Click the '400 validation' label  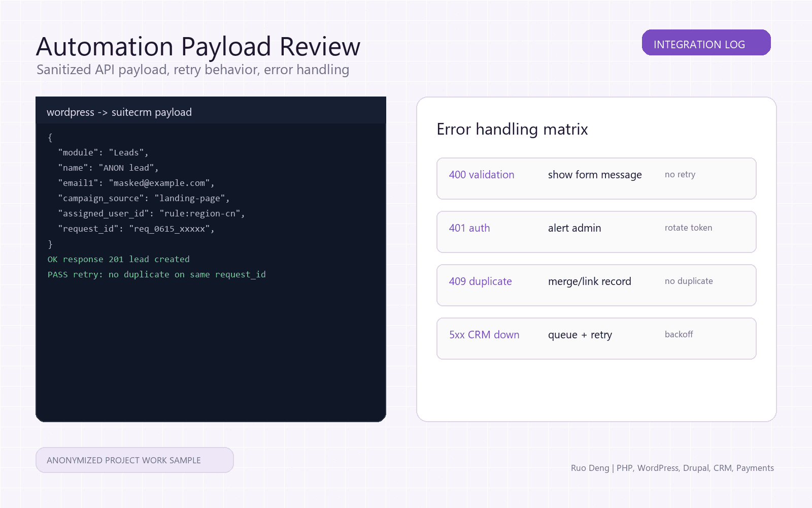coord(482,175)
